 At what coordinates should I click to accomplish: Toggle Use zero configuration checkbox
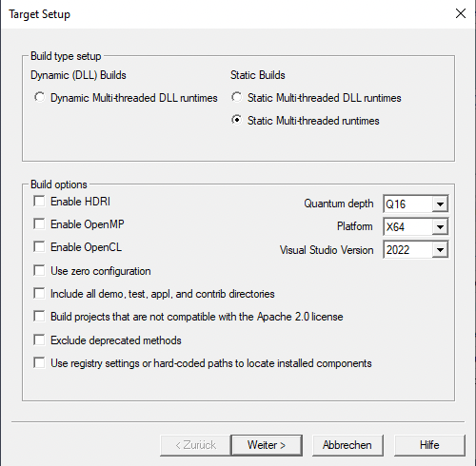pyautogui.click(x=39, y=270)
